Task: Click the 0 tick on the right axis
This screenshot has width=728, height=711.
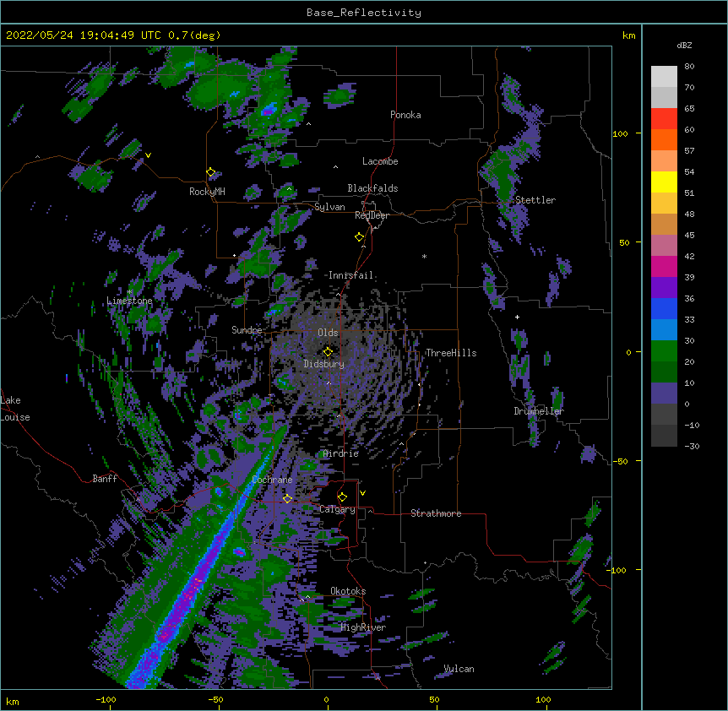Action: tap(628, 352)
